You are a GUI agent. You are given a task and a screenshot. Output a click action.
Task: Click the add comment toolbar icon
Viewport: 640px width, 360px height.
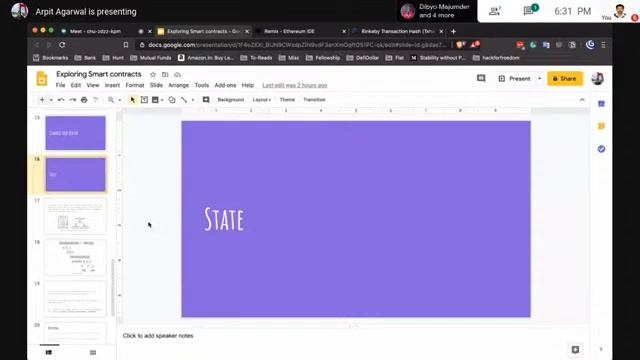tap(206, 100)
